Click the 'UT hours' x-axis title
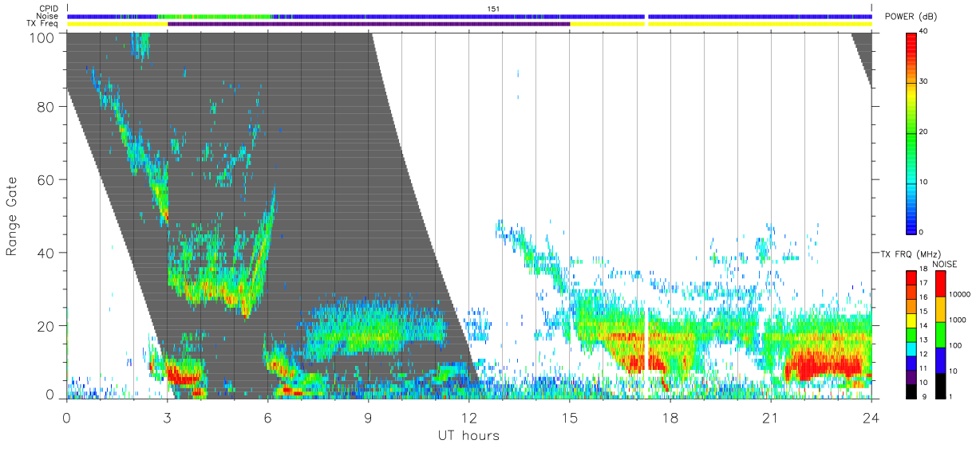Image resolution: width=980 pixels, height=452 pixels. click(468, 436)
